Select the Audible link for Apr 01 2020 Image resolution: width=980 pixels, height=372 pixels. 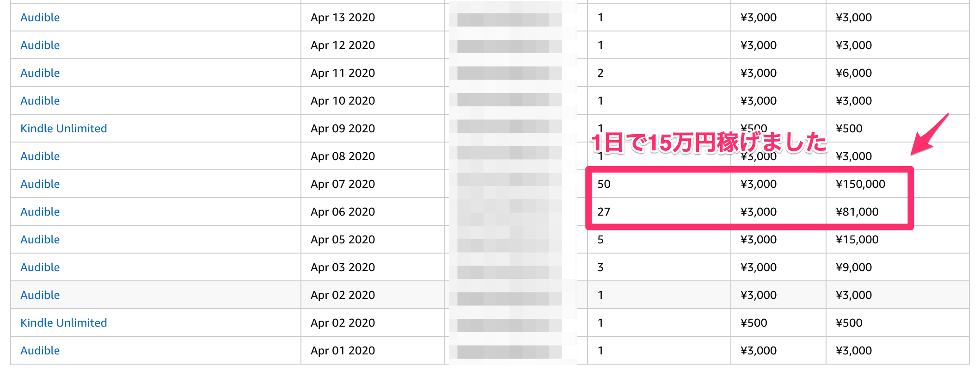point(40,351)
